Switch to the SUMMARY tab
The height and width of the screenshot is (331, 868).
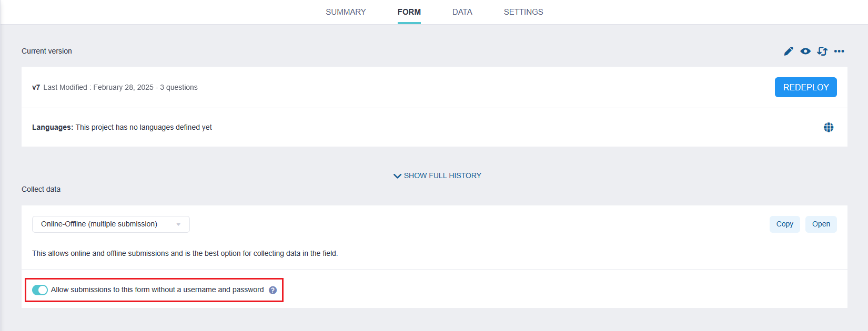click(346, 12)
